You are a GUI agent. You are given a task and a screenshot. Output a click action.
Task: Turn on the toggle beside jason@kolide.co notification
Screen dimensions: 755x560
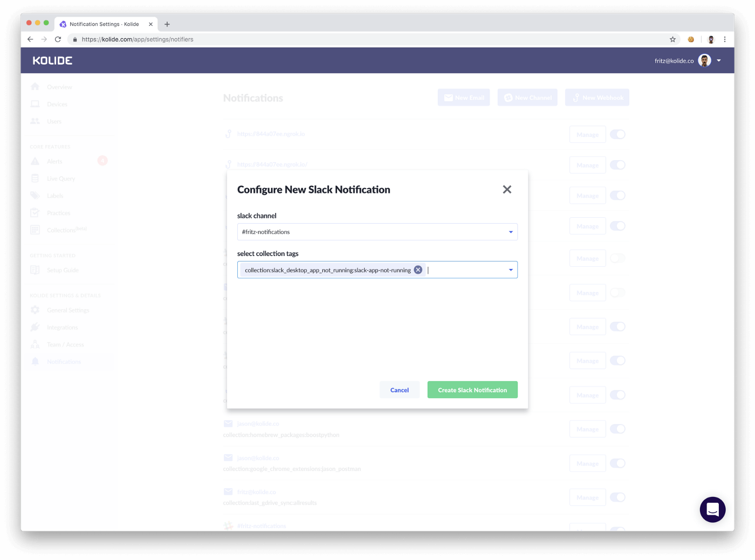[617, 428]
